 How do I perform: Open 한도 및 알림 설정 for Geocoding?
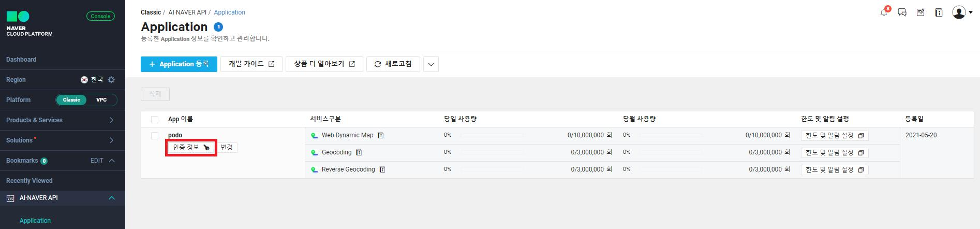click(x=835, y=153)
